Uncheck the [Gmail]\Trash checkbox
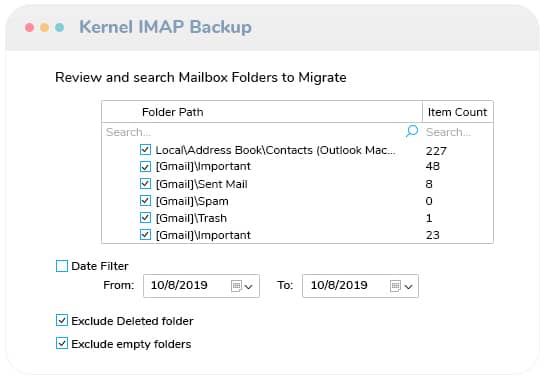545x380 pixels. point(145,218)
